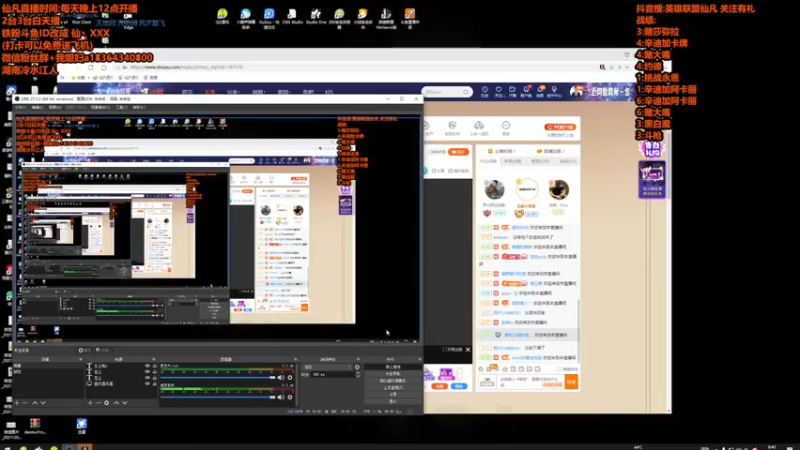800x450 pixels.
Task: Open the first OBS menu bar item
Action: [20, 108]
